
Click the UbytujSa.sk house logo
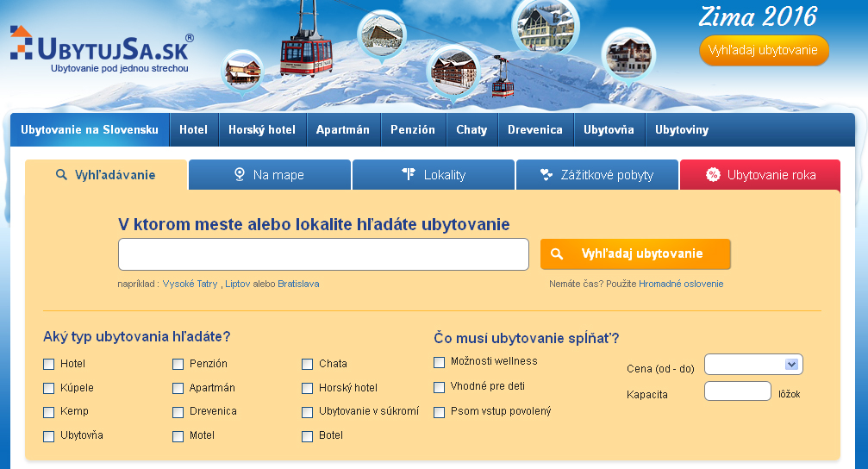click(x=22, y=42)
